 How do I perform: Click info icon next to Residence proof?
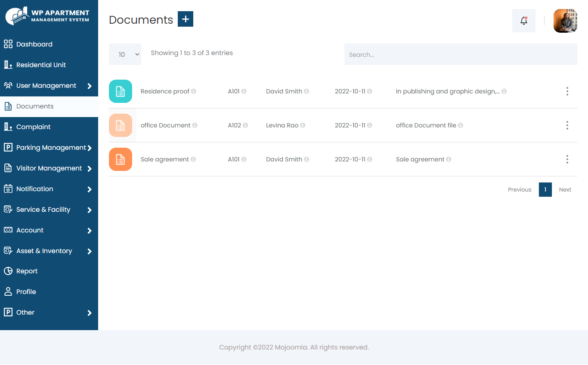(194, 91)
